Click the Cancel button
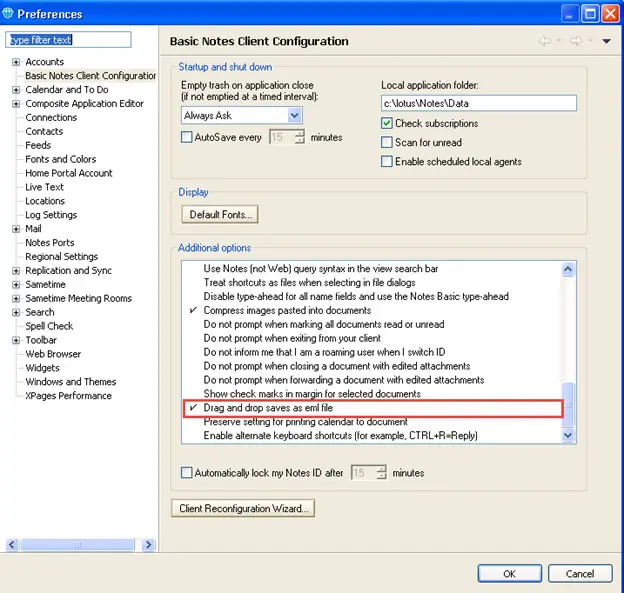Image resolution: width=624 pixels, height=593 pixels. [580, 573]
